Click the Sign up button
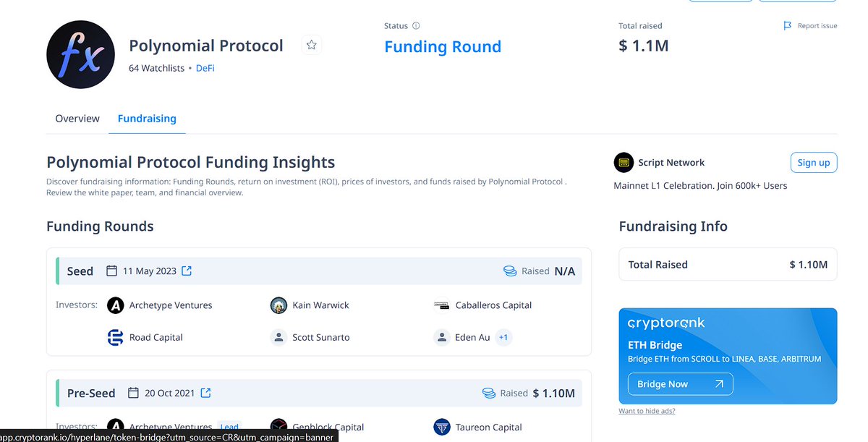Image resolution: width=868 pixels, height=442 pixels. (x=814, y=162)
